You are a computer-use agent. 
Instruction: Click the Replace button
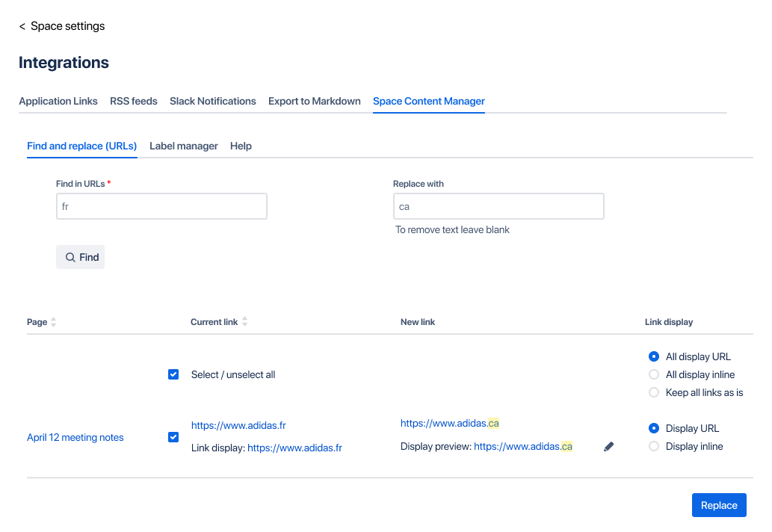[x=718, y=504]
